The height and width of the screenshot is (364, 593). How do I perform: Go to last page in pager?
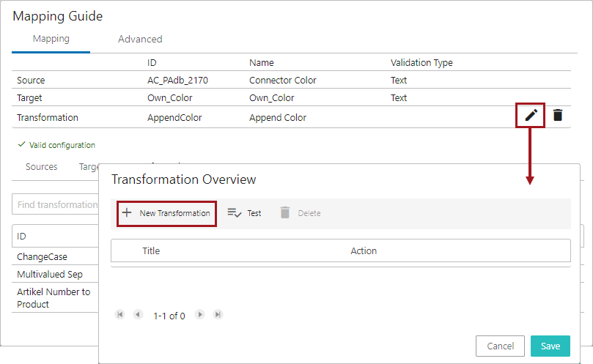218,315
